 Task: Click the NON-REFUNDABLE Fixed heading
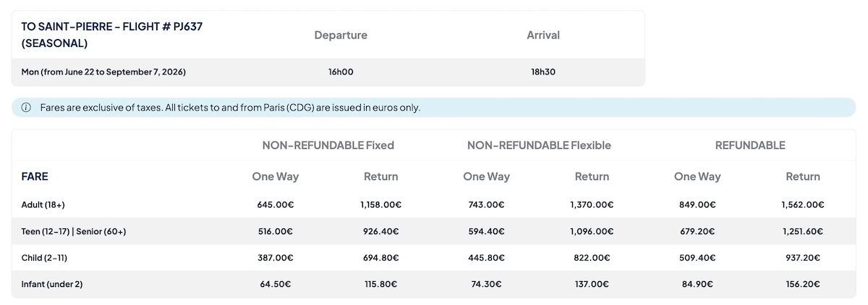328,145
